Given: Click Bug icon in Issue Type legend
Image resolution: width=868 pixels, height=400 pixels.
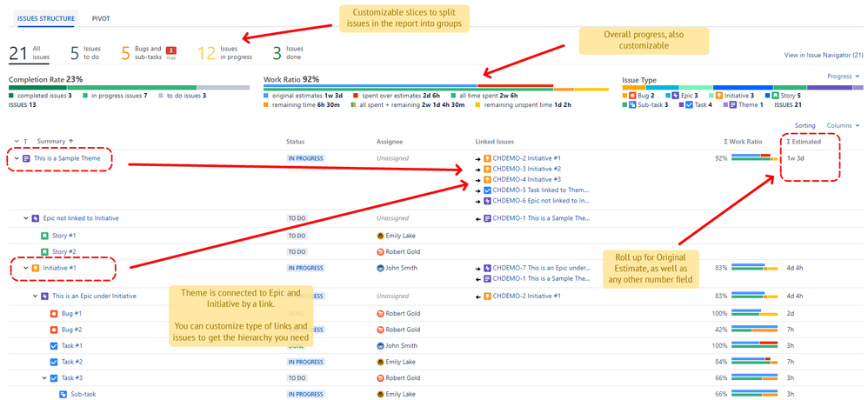Looking at the screenshot, I should pos(632,96).
